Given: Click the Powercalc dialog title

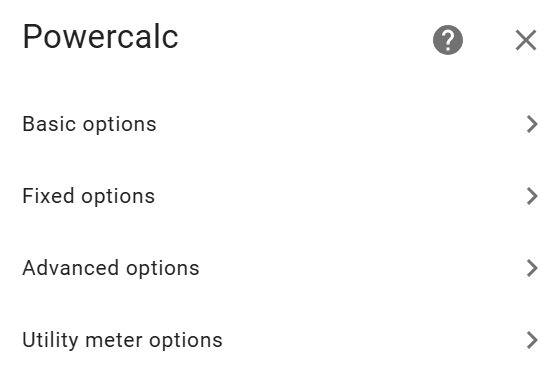Looking at the screenshot, I should point(101,37).
